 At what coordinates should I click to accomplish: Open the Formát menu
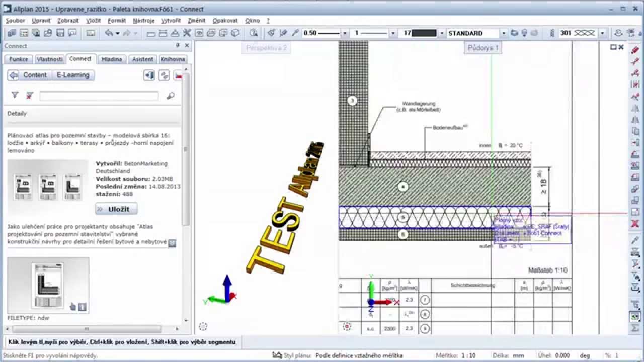click(x=117, y=21)
